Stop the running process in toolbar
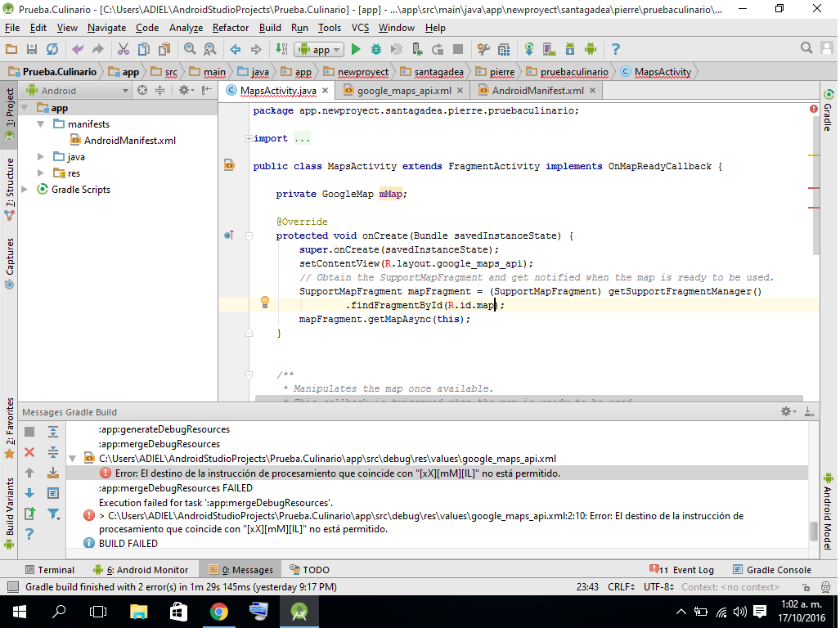 [x=458, y=49]
